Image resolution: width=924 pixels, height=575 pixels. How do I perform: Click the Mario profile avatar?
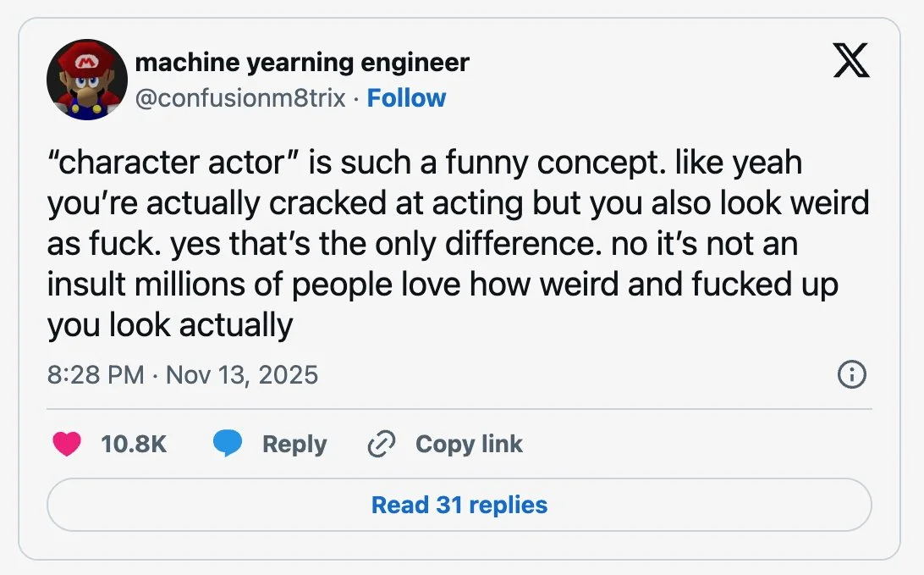click(87, 80)
